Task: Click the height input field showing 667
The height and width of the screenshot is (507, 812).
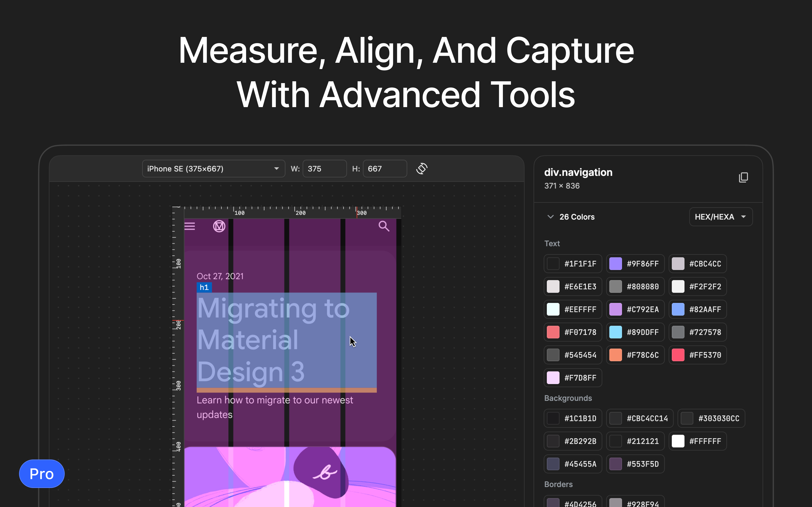Action: (x=385, y=169)
